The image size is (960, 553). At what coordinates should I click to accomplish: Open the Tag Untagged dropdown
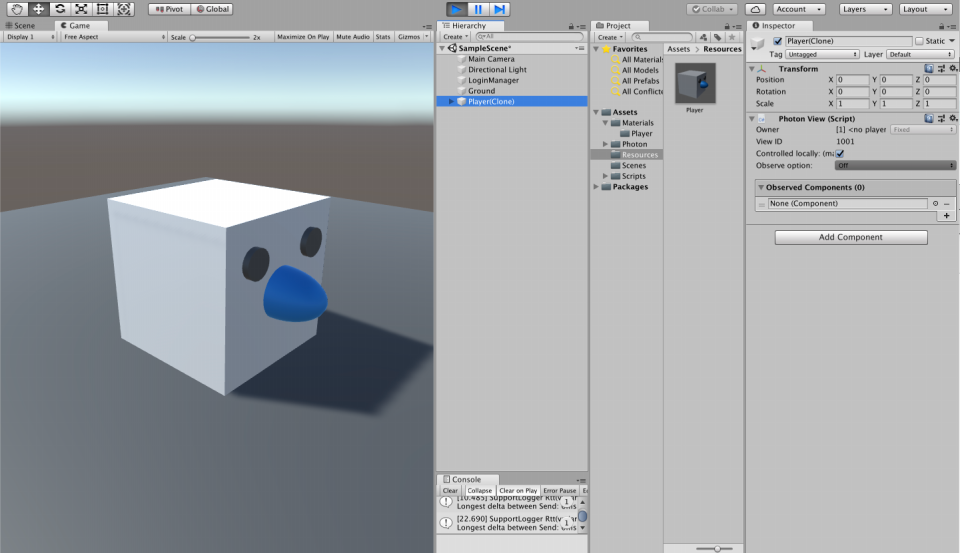click(822, 55)
